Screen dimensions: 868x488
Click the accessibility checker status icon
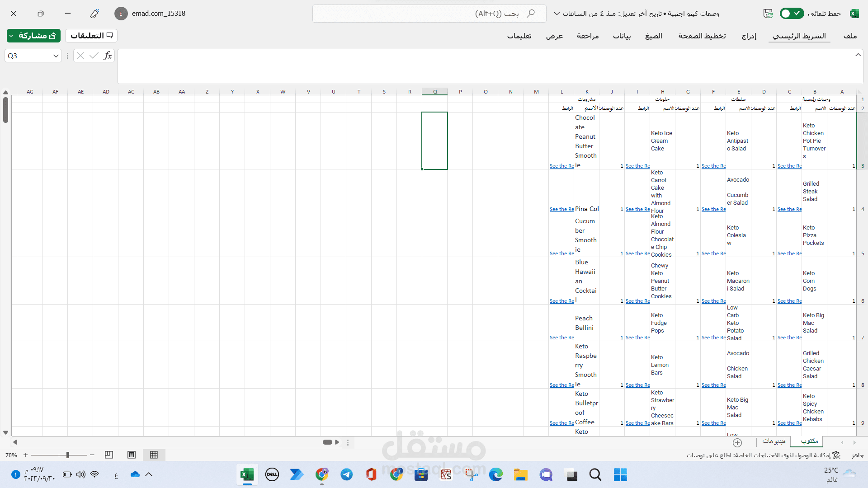(836, 455)
